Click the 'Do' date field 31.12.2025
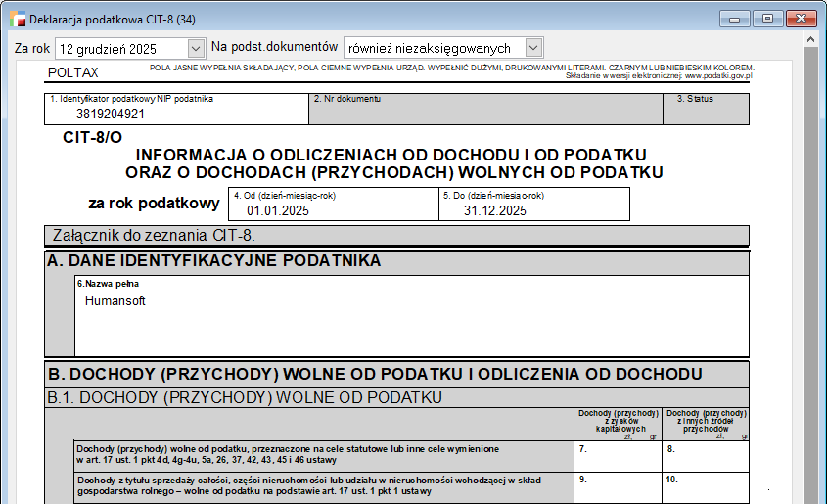The width and height of the screenshot is (827, 504). click(x=533, y=205)
